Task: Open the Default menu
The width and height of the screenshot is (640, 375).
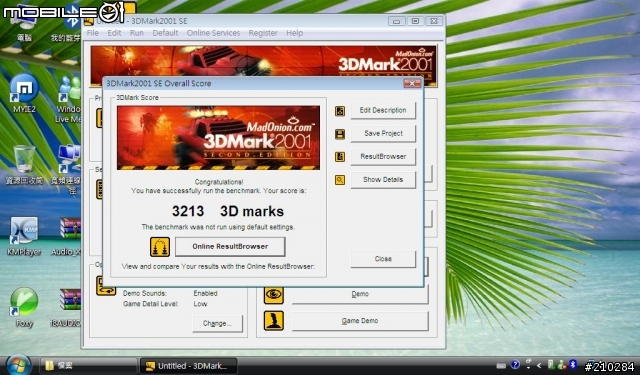Action: point(165,33)
